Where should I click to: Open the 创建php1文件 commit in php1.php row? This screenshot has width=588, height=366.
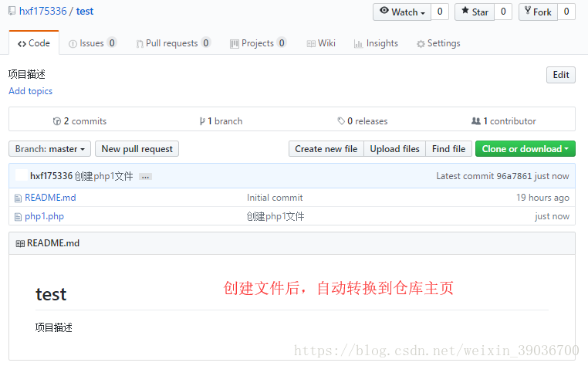coord(275,216)
